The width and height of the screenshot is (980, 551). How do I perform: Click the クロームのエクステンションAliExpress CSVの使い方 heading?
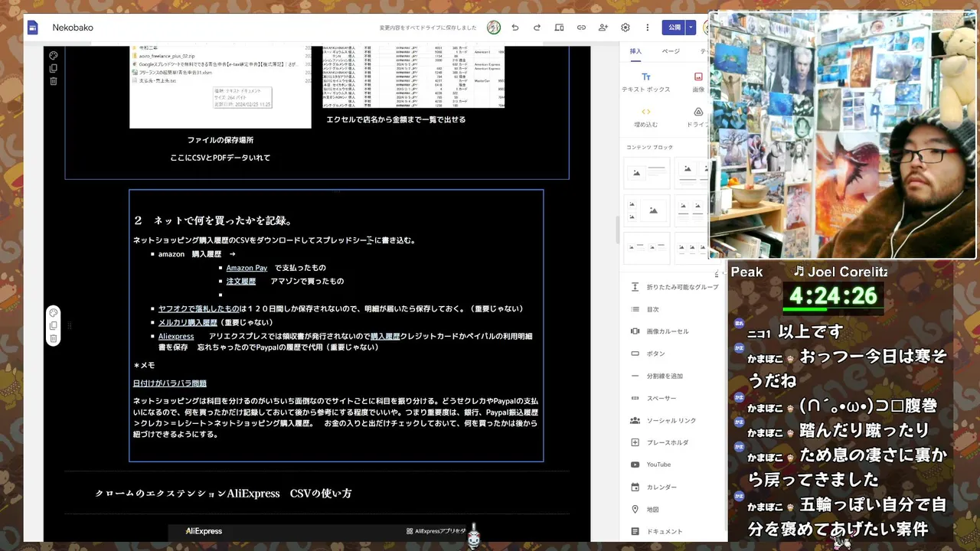click(x=224, y=494)
